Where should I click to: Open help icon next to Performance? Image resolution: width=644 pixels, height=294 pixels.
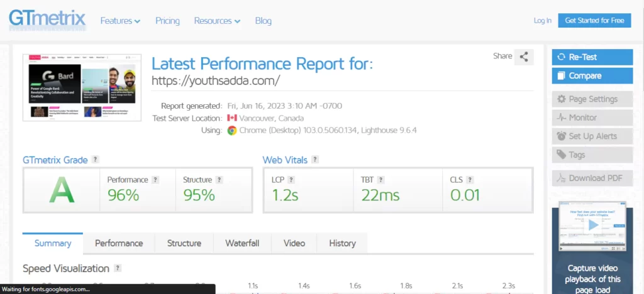(155, 180)
